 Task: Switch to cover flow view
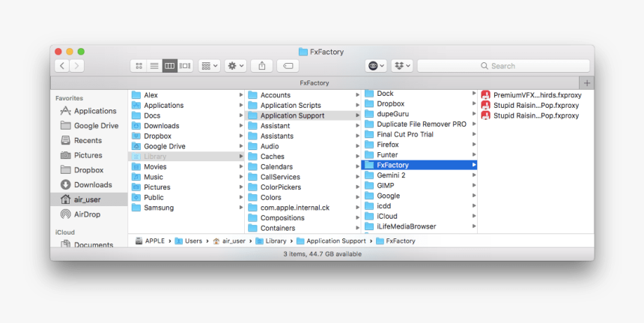point(185,66)
